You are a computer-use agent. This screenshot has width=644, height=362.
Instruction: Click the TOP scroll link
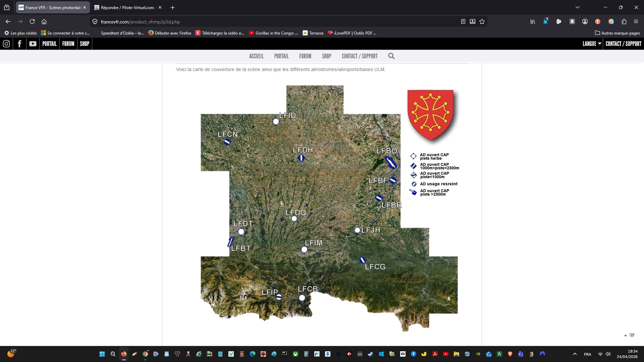pyautogui.click(x=629, y=335)
